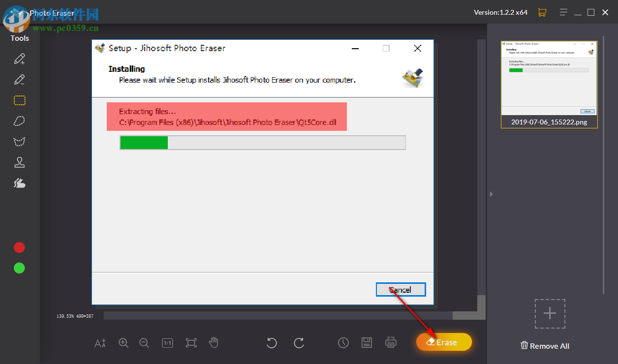
Task: Expand the collapsed side panel arrow
Action: pyautogui.click(x=491, y=194)
